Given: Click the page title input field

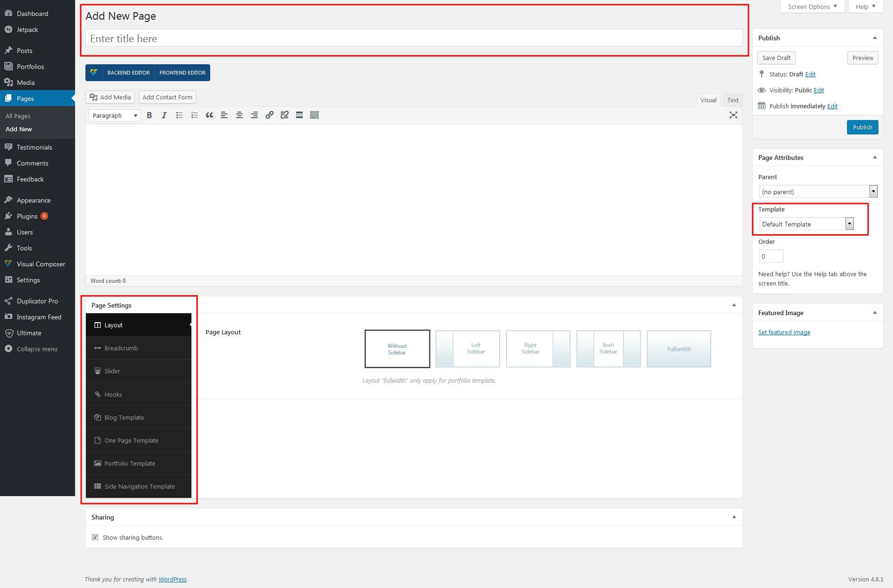Looking at the screenshot, I should click(x=414, y=38).
